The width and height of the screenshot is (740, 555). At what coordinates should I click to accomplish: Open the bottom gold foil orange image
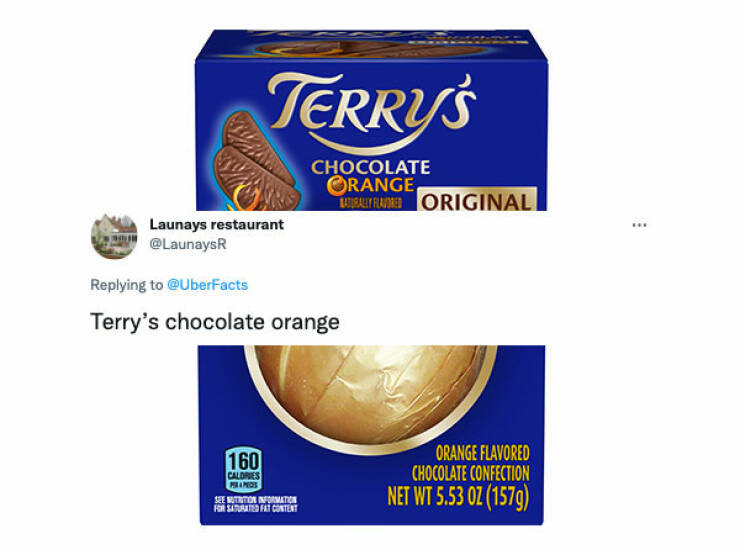point(371,435)
